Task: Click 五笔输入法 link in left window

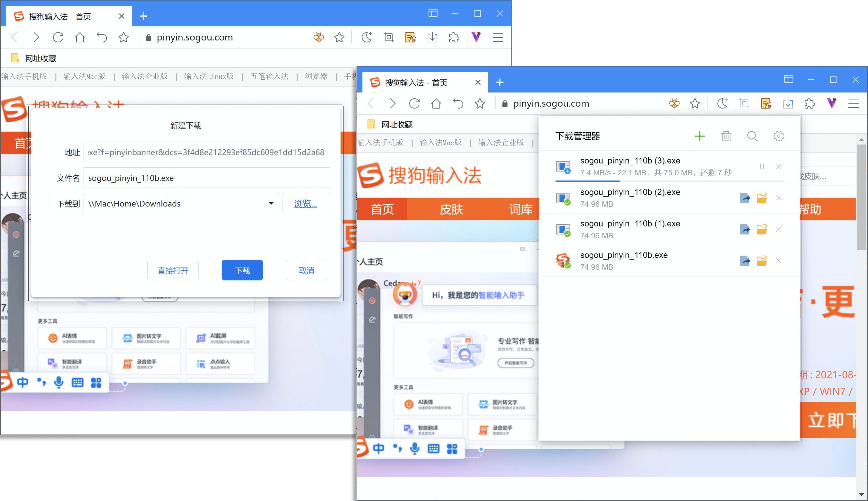Action: (x=269, y=76)
